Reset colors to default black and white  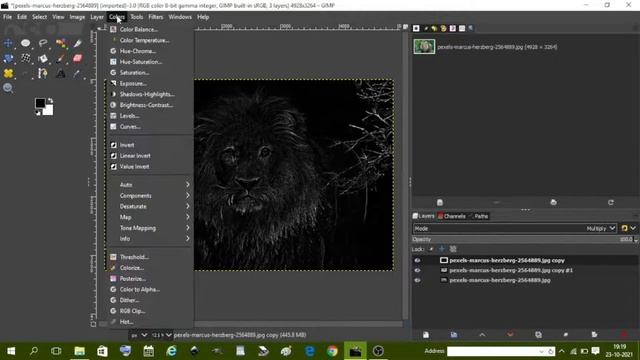38,113
